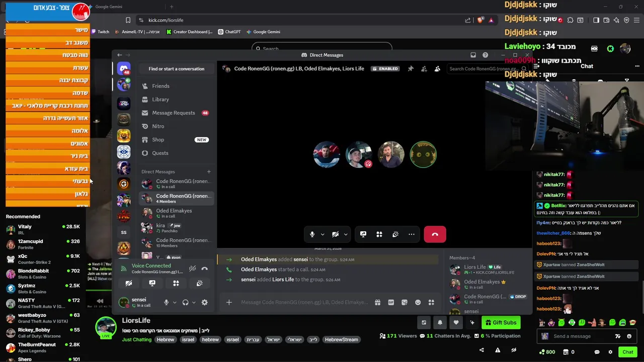Open Oded Elmakyes direct message
The image size is (644, 362).
click(176, 213)
